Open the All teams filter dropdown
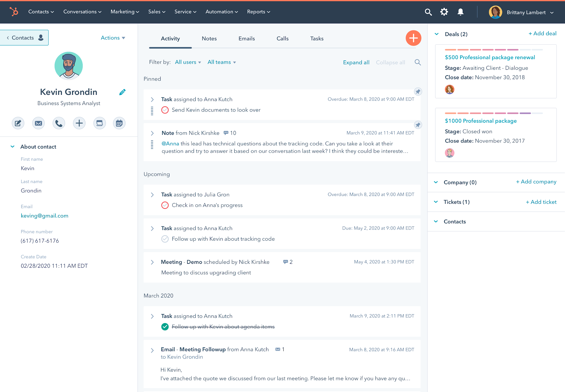The image size is (565, 392). coord(222,62)
